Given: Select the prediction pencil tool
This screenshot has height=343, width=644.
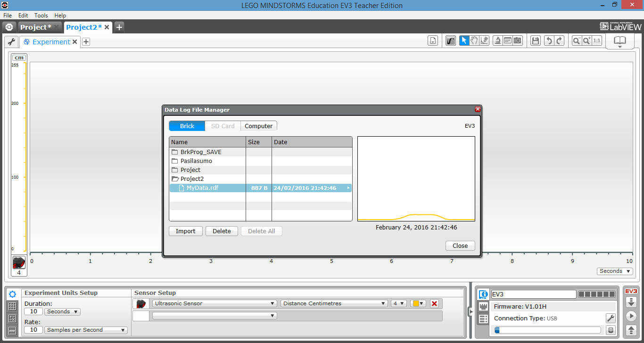Looking at the screenshot, I should pyautogui.click(x=485, y=41).
